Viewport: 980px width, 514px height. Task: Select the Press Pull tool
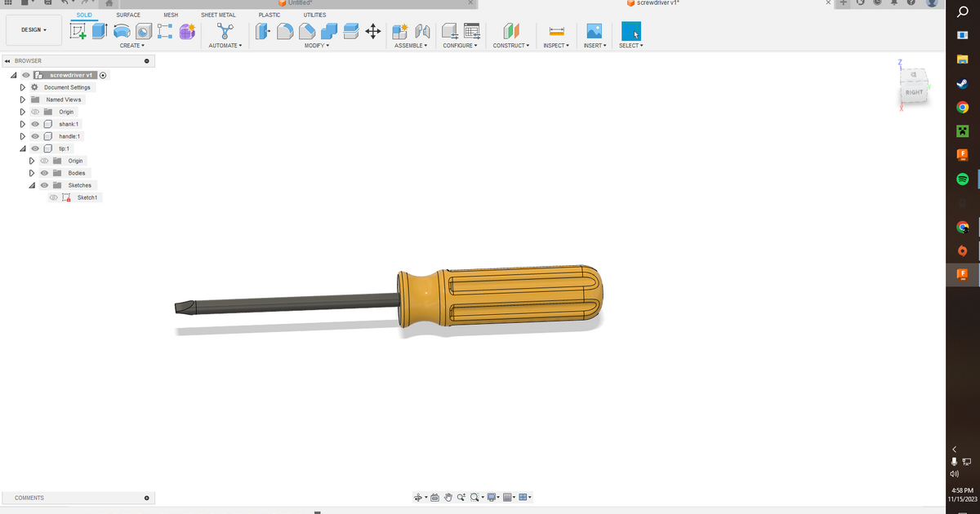262,31
